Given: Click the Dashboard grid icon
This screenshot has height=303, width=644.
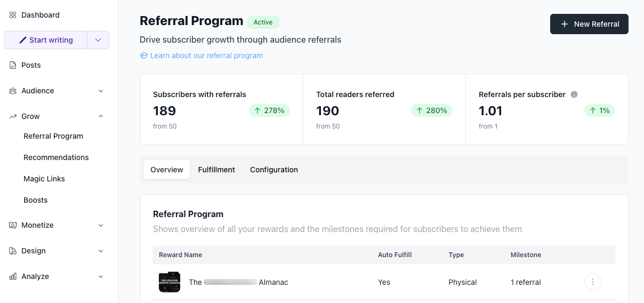Looking at the screenshot, I should (x=13, y=15).
